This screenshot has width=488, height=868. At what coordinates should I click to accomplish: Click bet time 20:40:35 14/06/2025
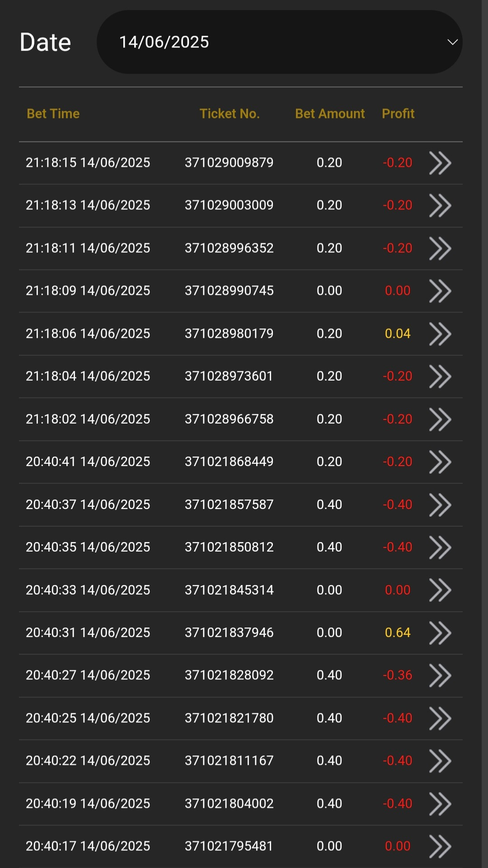[x=88, y=547]
